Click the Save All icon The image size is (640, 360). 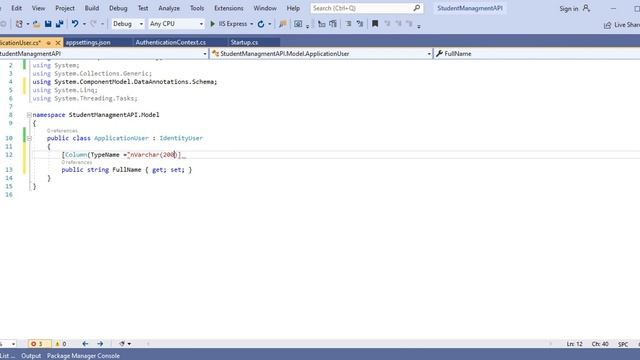[60, 24]
